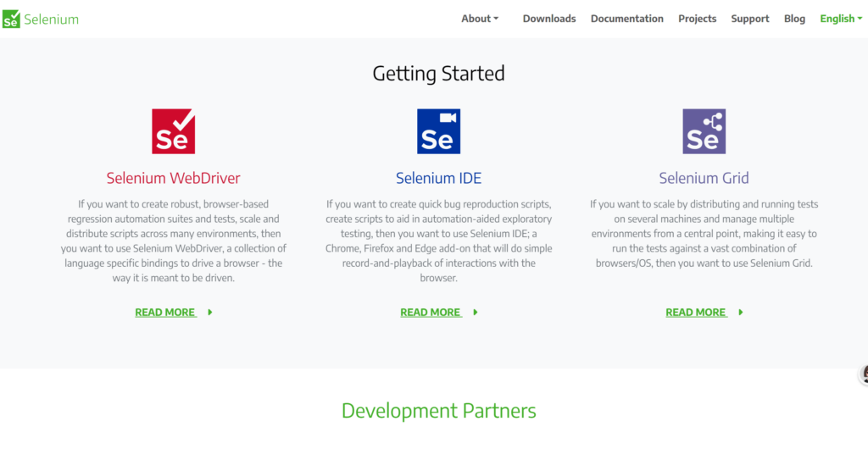Open the Projects nav item
This screenshot has width=868, height=449.
(x=697, y=19)
